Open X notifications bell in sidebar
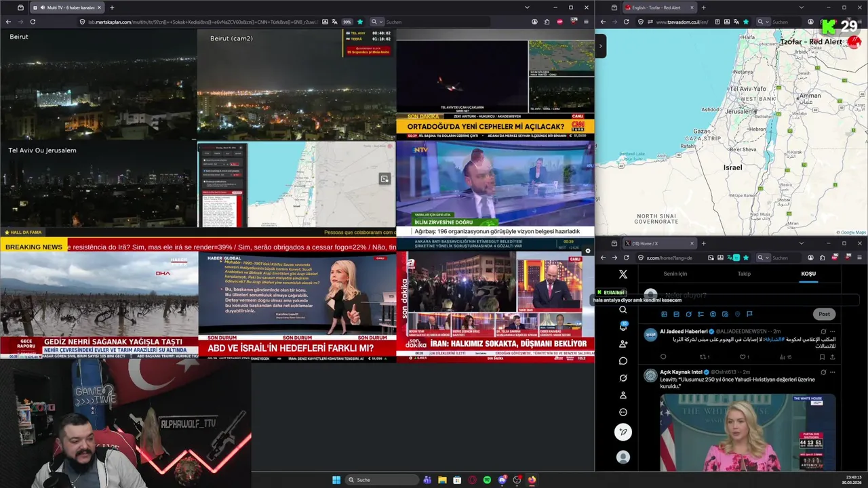868x488 pixels. pyautogui.click(x=623, y=327)
